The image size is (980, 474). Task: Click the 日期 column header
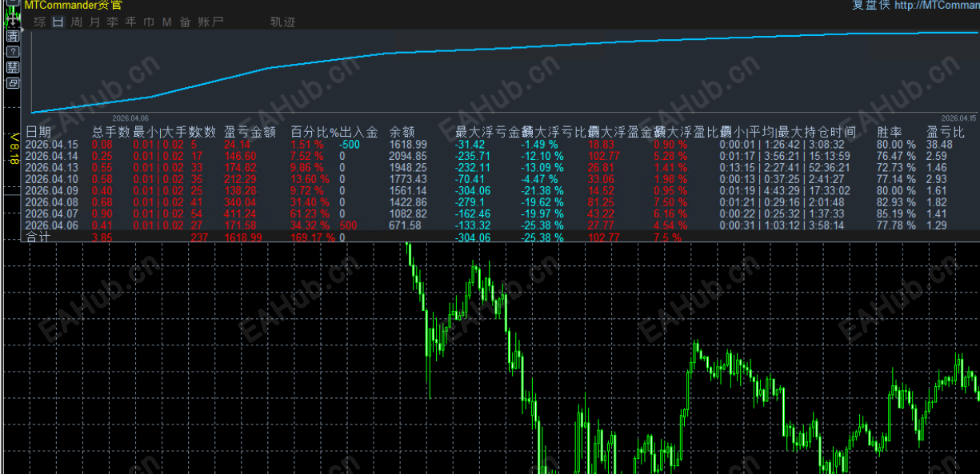pos(38,132)
